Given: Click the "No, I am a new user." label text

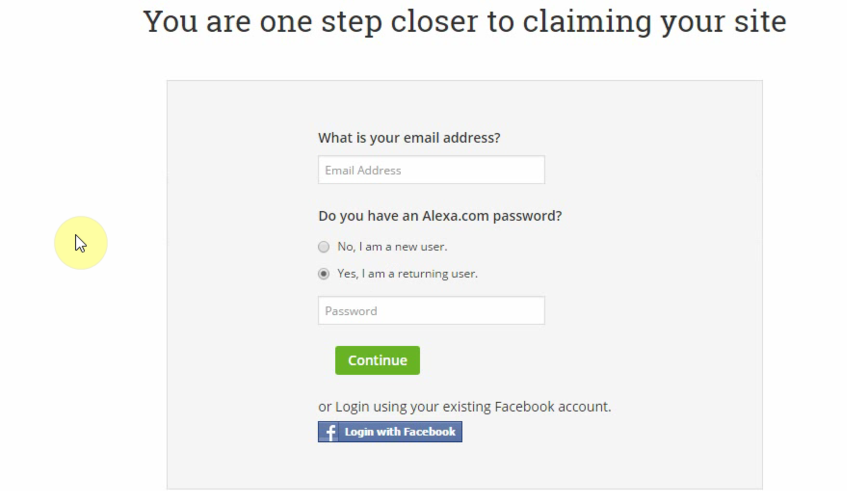Looking at the screenshot, I should click(x=392, y=247).
